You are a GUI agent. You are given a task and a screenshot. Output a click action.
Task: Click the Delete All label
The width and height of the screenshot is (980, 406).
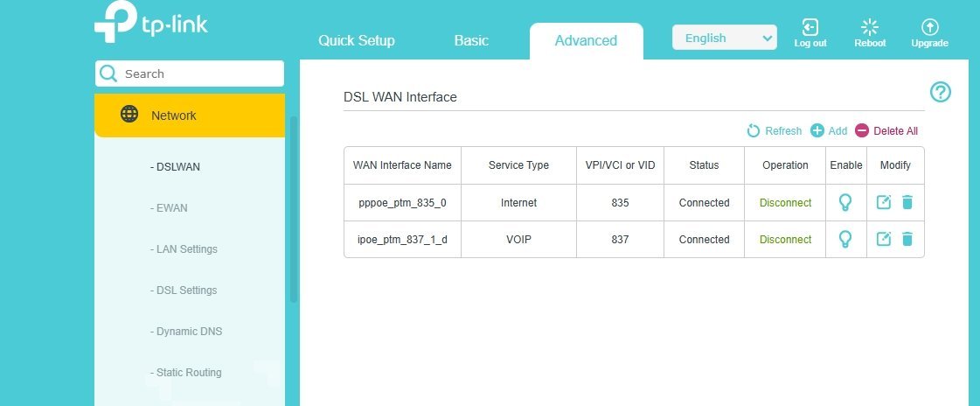coord(895,130)
